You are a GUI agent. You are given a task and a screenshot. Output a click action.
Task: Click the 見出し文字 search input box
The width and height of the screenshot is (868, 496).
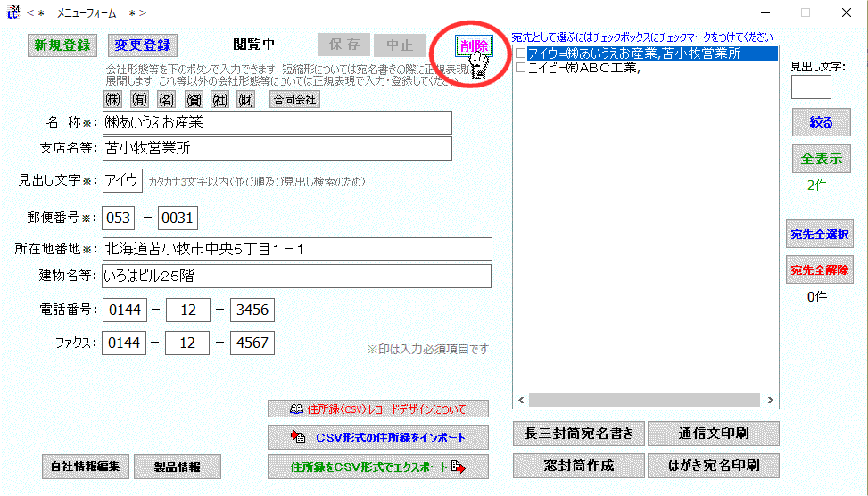pyautogui.click(x=811, y=87)
